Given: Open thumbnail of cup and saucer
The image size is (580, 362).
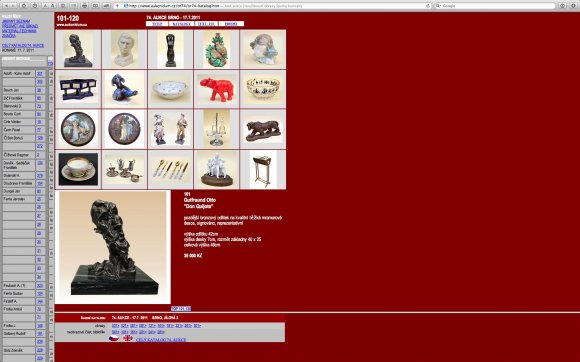Looking at the screenshot, I should tap(78, 169).
